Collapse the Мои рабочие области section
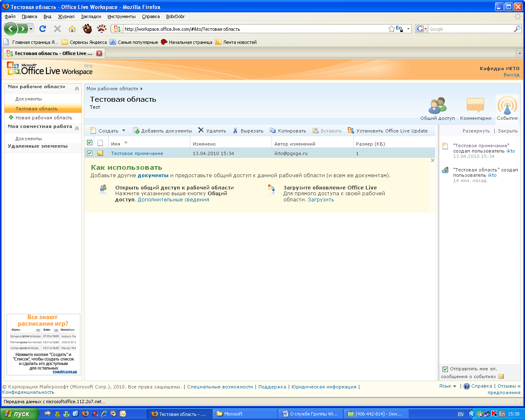 [x=77, y=89]
